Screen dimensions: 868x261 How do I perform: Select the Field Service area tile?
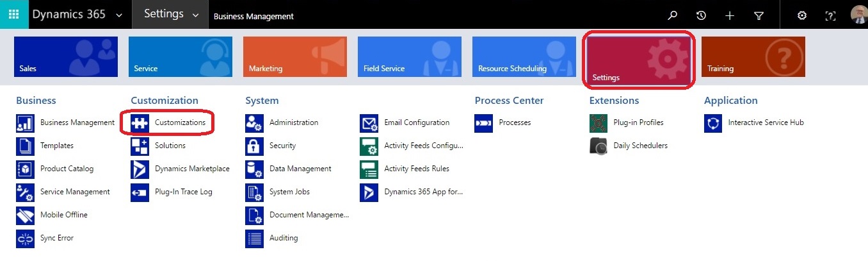point(410,56)
